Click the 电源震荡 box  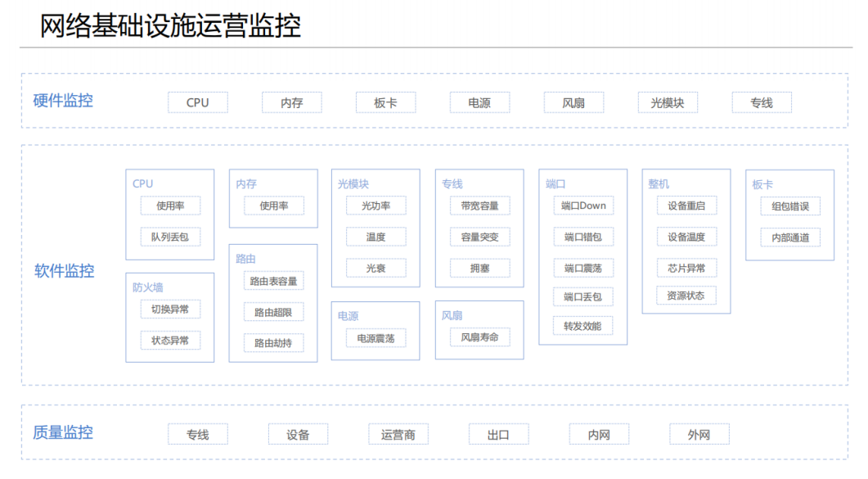376,338
